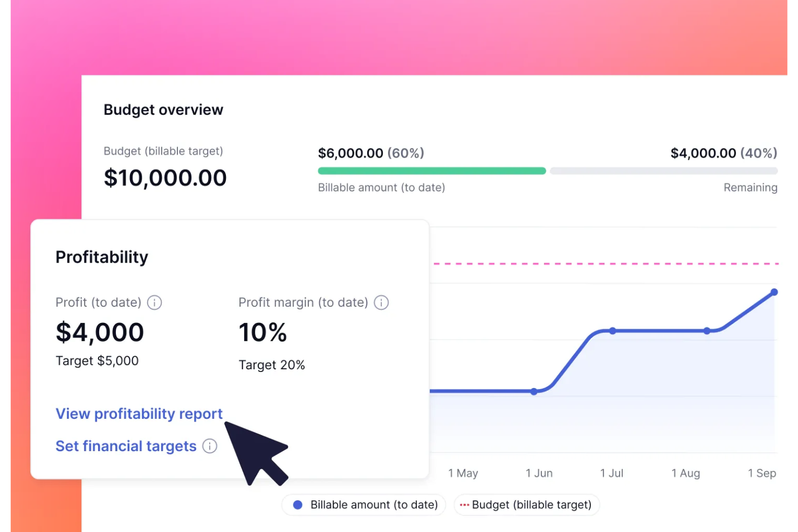
Task: Toggle Billable amount (to date) legend item
Action: 364,505
